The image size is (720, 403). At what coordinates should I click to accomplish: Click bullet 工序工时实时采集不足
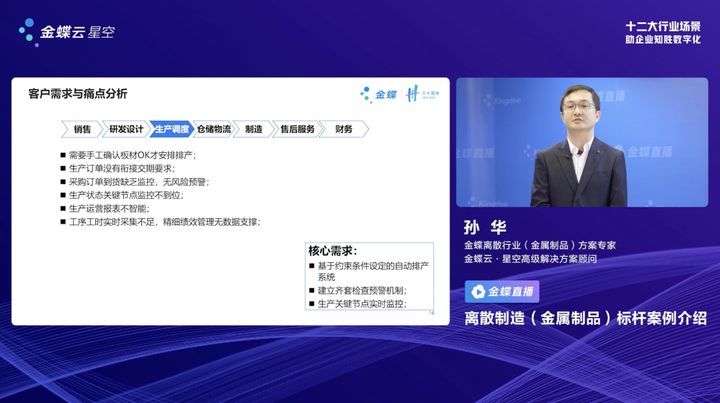(x=164, y=222)
